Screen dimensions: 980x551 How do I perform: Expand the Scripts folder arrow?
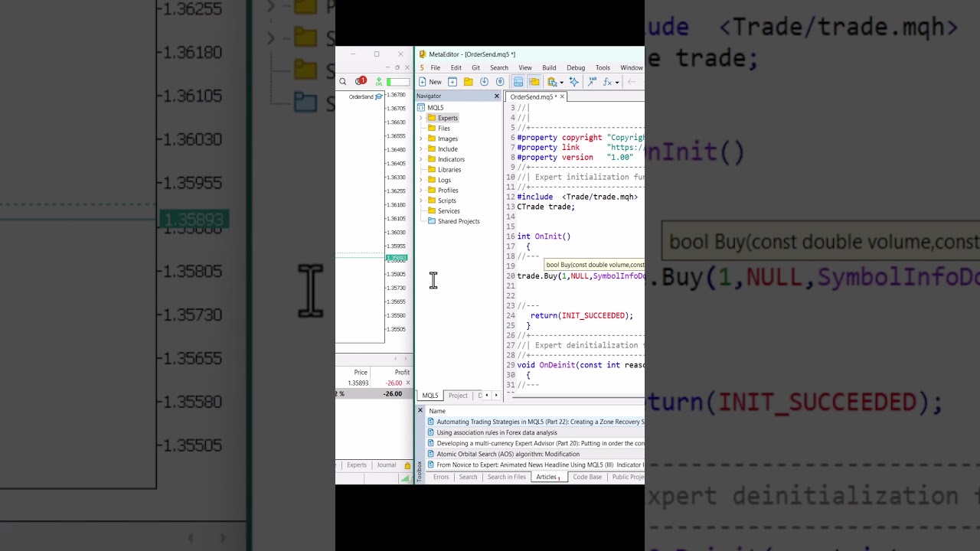[420, 201]
